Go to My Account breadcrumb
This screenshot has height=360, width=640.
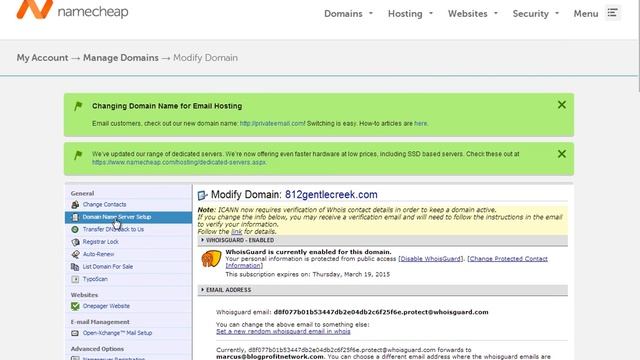pyautogui.click(x=42, y=58)
